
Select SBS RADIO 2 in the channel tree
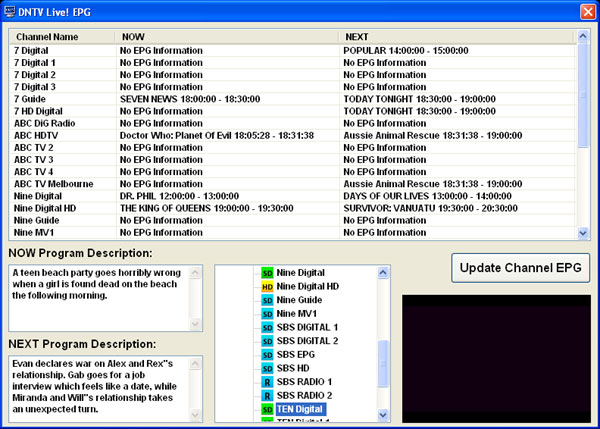click(304, 396)
